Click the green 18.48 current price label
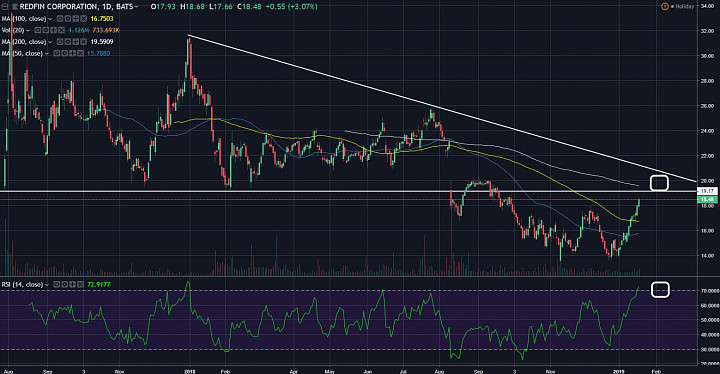Screen dimensions: 720x374 pyautogui.click(x=707, y=199)
